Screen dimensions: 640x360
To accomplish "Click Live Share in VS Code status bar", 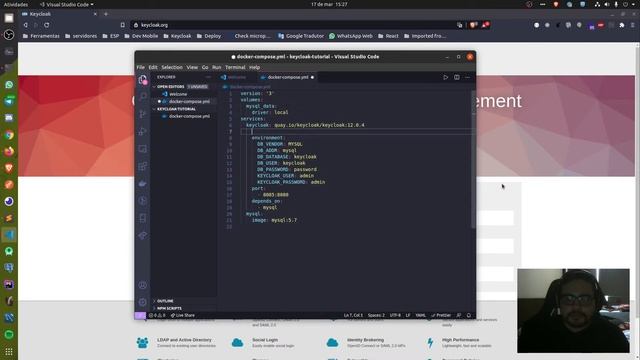I will (182, 315).
